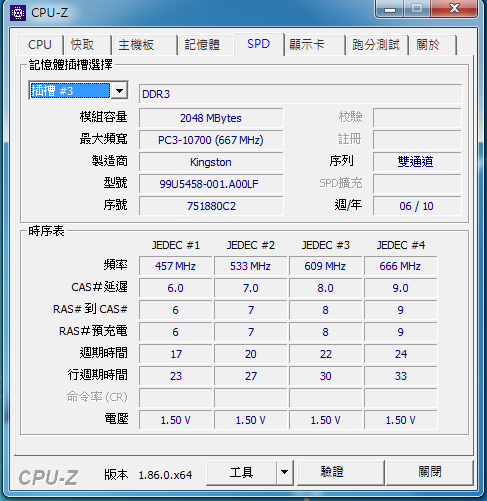This screenshot has height=501, width=487.
Task: Click the empty 校驗 field
Action: tap(417, 117)
